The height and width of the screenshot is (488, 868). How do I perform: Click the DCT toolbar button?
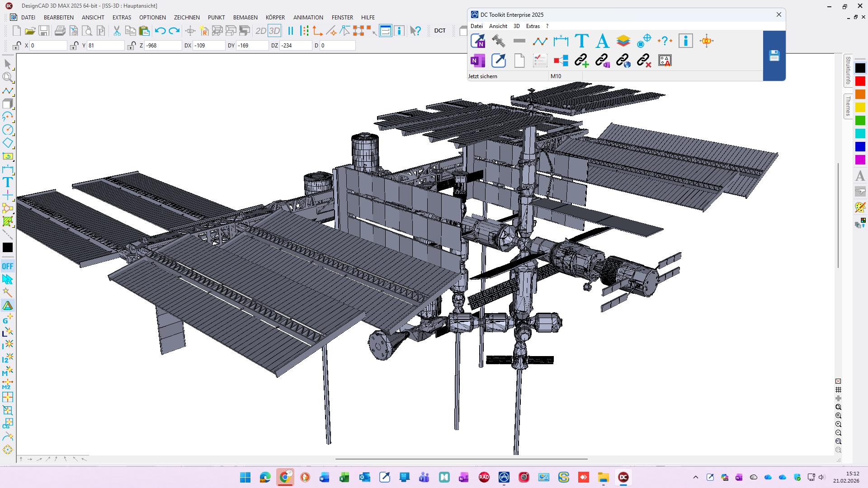(439, 31)
